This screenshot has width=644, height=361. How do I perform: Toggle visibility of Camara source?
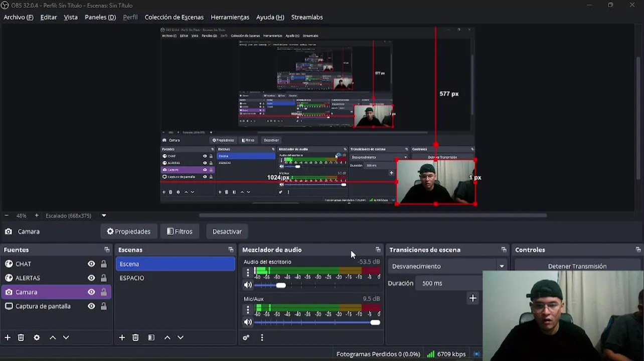91,292
